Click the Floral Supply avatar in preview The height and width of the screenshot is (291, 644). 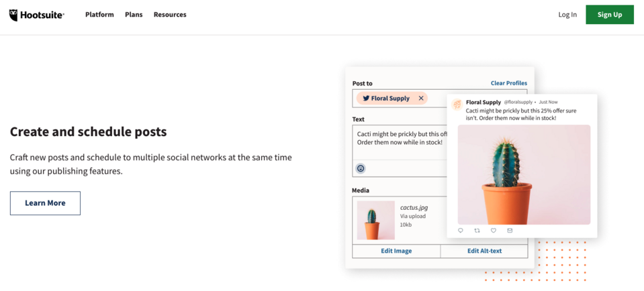pos(457,104)
